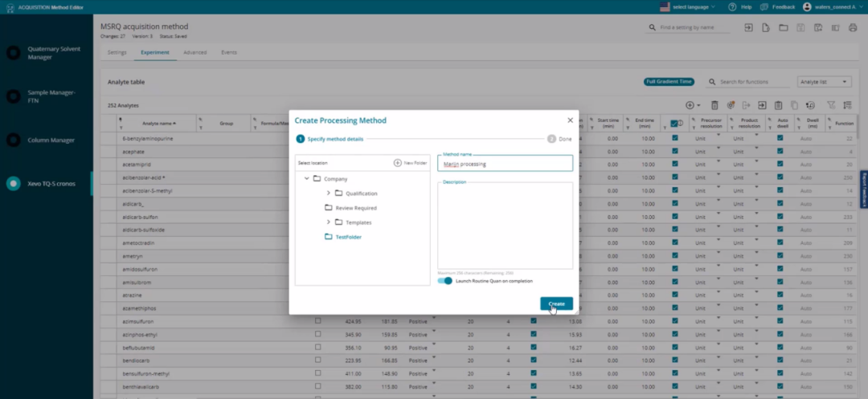Collapse the Company folder in the location tree

coord(307,178)
